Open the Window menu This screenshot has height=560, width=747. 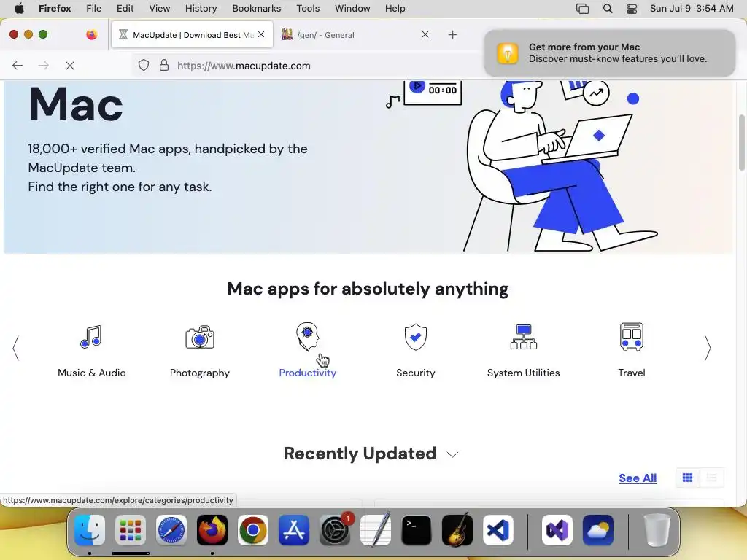352,9
